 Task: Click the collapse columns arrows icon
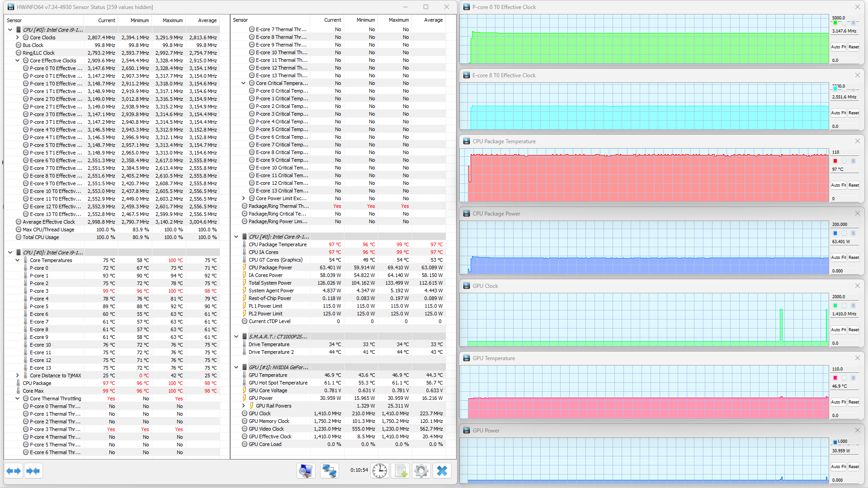tap(33, 471)
